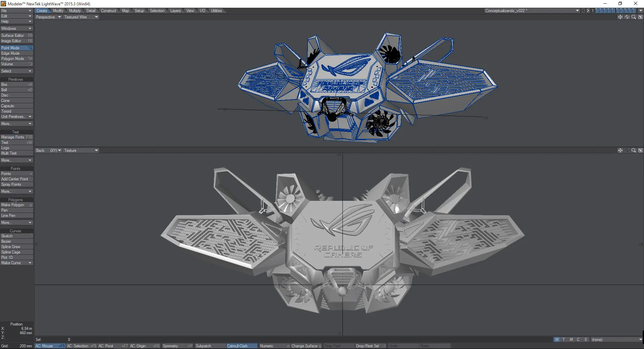Set Action Center to Origin
The image size is (644, 349).
(x=145, y=346)
